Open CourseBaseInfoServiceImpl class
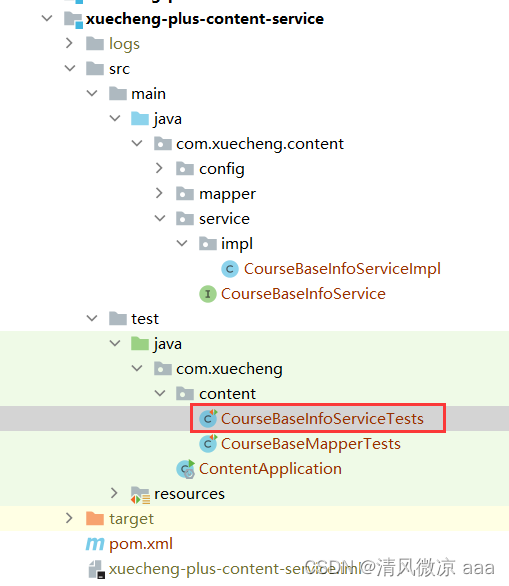This screenshot has width=509, height=586. click(x=342, y=269)
